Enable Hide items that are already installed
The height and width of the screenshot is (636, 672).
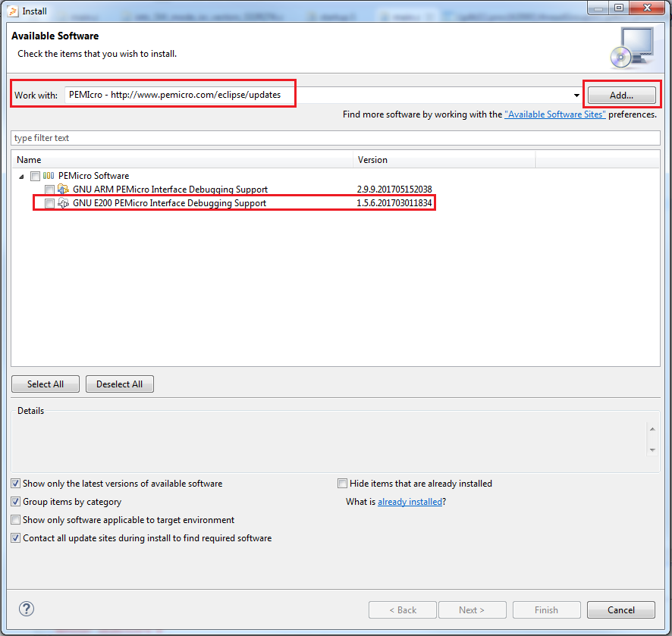pos(342,484)
